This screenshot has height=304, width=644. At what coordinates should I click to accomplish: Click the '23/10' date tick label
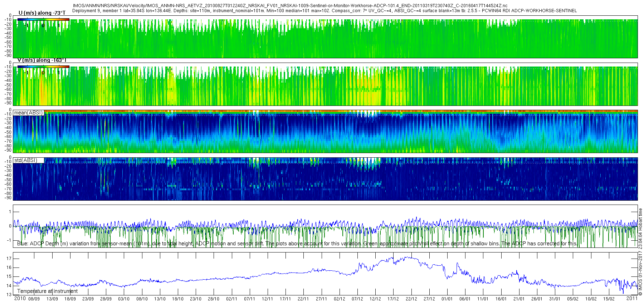196,299
